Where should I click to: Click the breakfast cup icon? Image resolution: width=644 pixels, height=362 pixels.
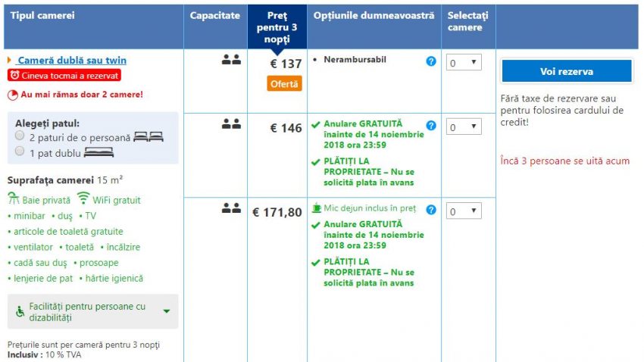click(317, 208)
